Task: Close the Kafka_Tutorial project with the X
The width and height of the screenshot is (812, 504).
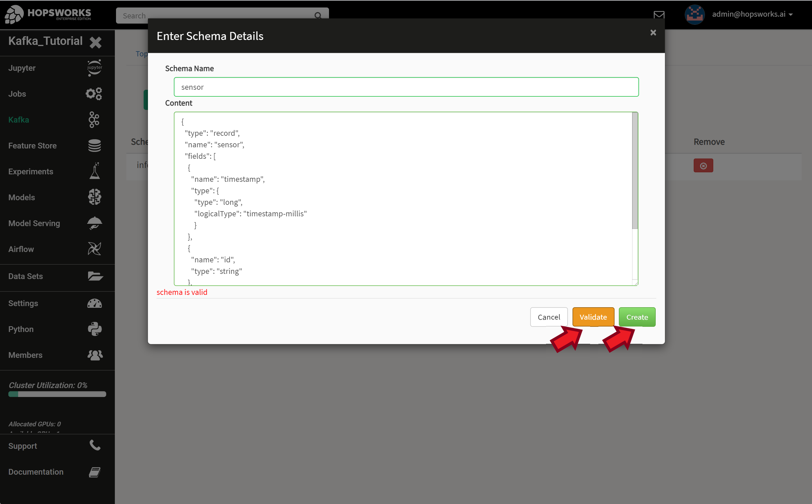Action: (95, 43)
